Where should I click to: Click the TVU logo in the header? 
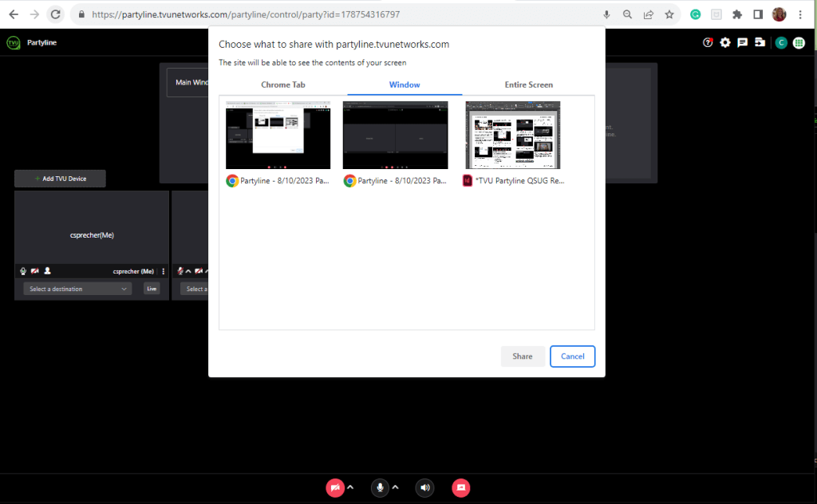tap(13, 43)
